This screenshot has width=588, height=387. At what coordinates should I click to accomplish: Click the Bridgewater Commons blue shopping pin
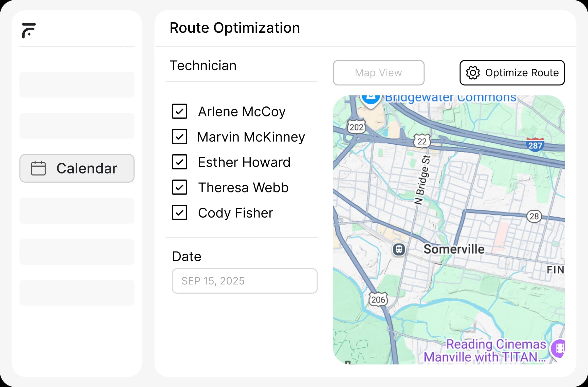[371, 99]
